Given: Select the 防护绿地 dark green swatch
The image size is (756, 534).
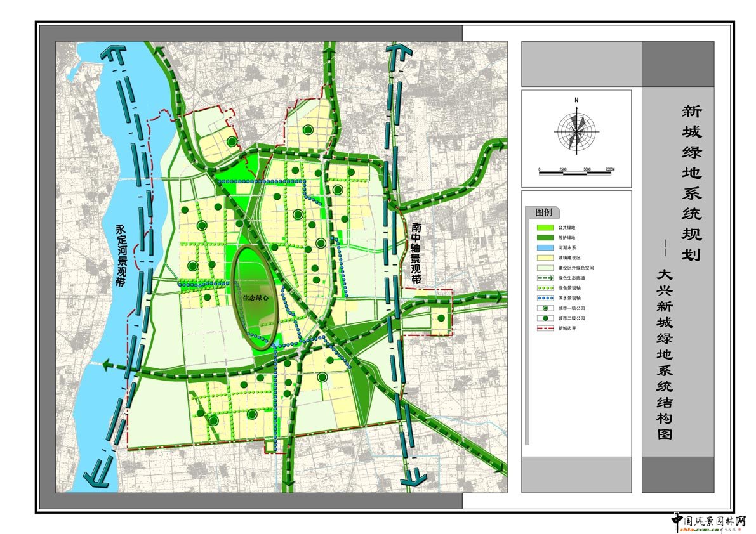Looking at the screenshot, I should (x=546, y=237).
